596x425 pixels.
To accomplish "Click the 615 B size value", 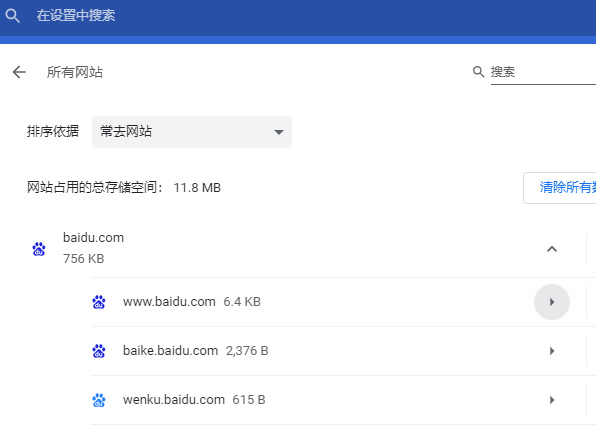I will tap(249, 400).
